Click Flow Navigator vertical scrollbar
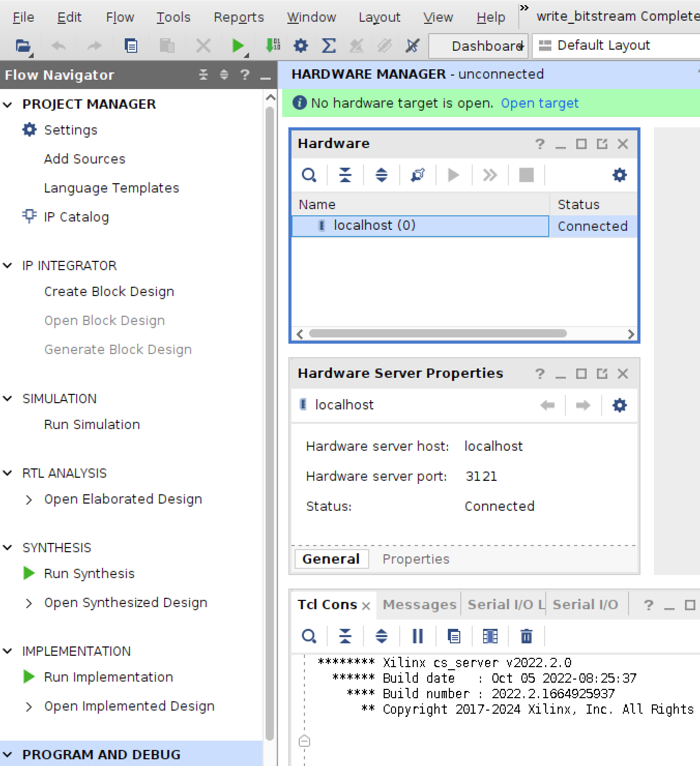The image size is (700, 766). (x=269, y=423)
